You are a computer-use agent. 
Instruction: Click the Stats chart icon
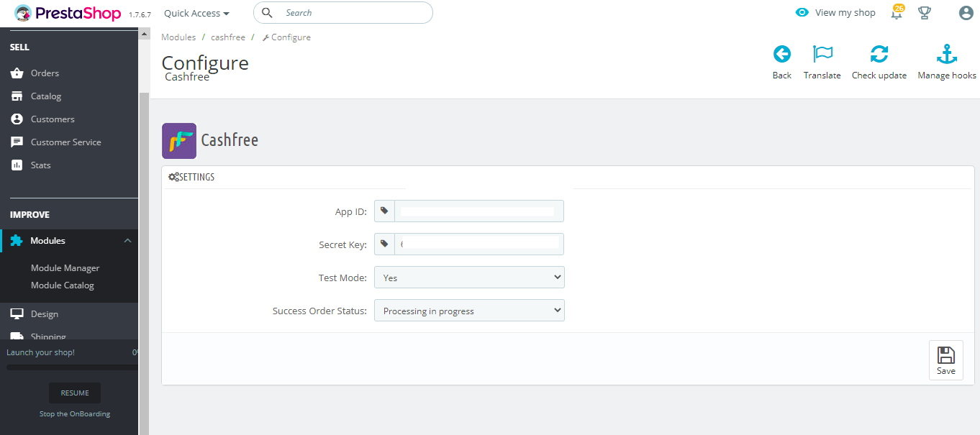coord(17,165)
